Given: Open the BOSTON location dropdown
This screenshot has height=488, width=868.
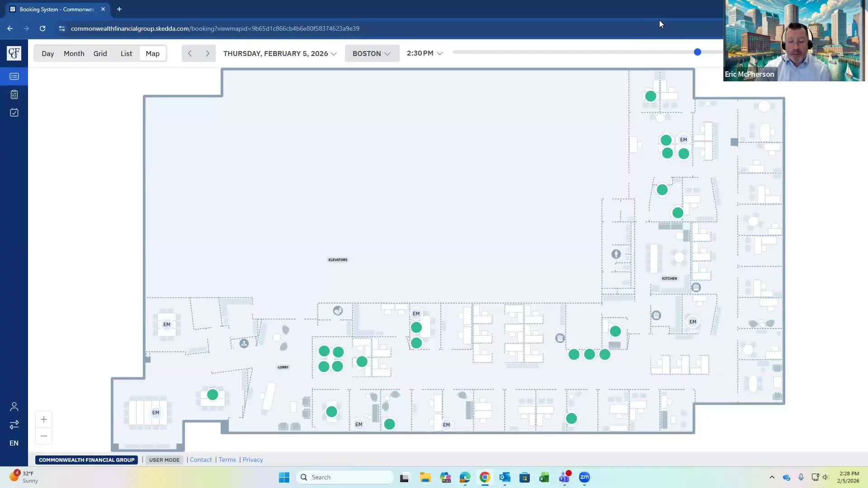Looking at the screenshot, I should coord(372,53).
